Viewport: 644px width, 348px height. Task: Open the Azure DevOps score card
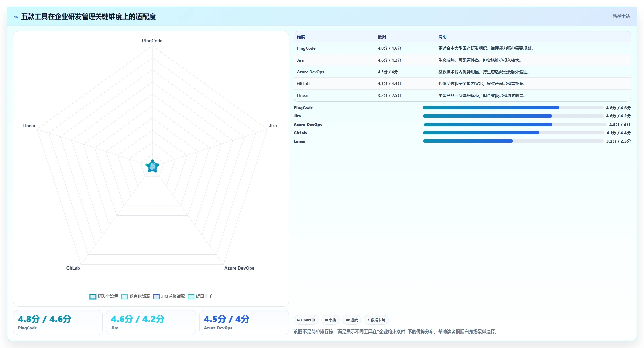(244, 322)
